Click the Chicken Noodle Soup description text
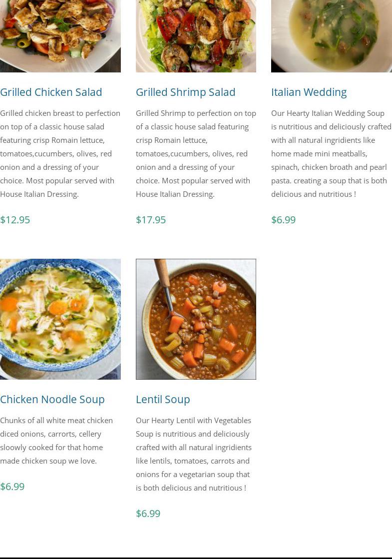 (56, 440)
